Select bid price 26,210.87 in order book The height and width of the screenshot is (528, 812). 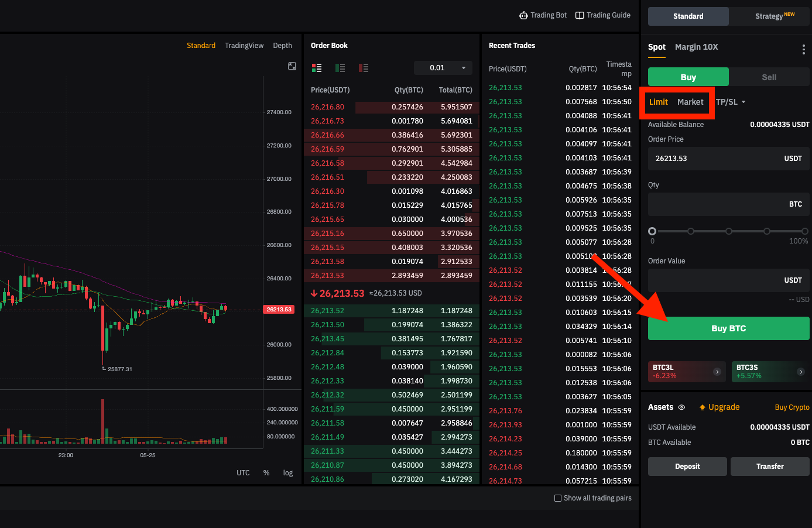point(327,465)
